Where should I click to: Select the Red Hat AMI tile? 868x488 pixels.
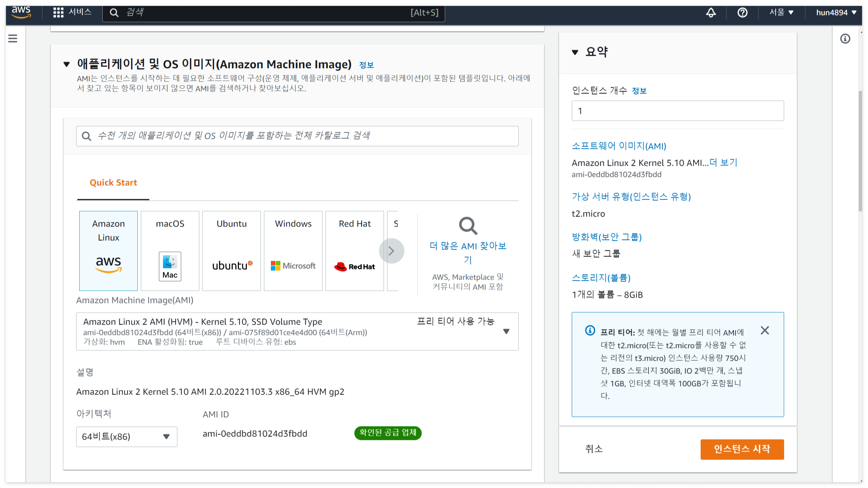[354, 250]
